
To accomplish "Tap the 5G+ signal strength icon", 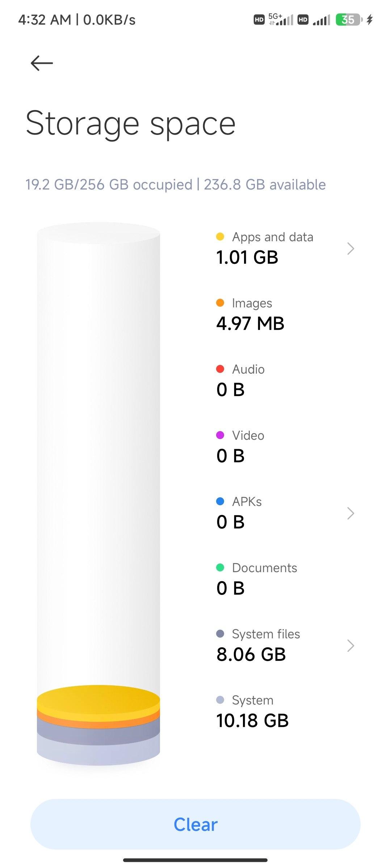I will click(x=281, y=20).
